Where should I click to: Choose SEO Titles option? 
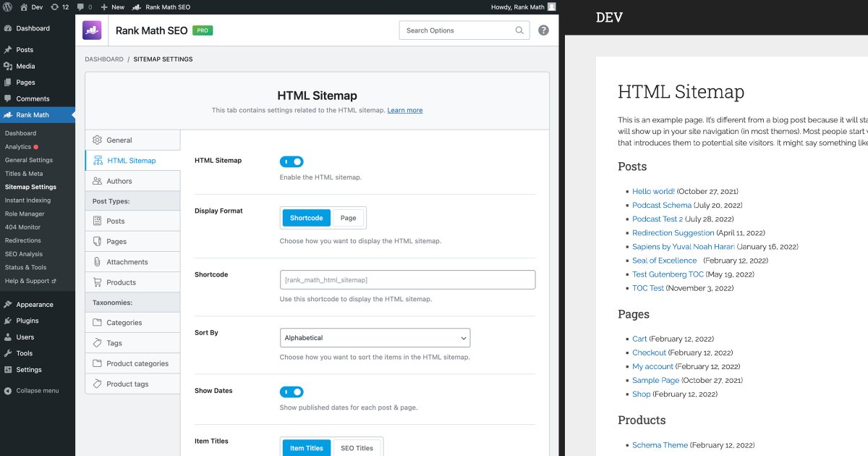357,448
